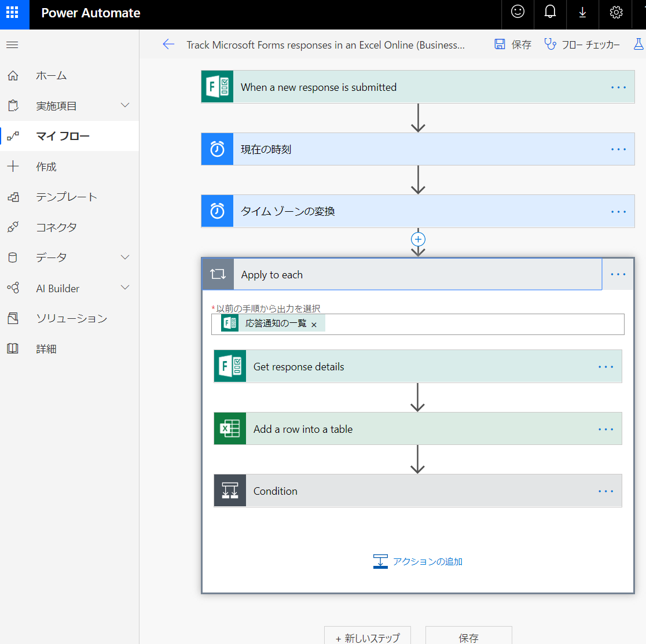This screenshot has height=644, width=646.
Task: Expand the 実施項目 sidebar section
Action: coord(125,105)
